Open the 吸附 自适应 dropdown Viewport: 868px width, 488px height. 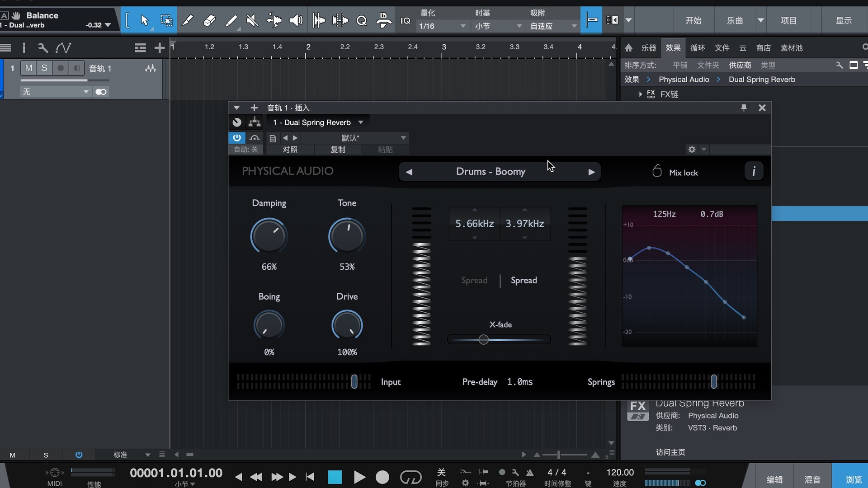(553, 26)
